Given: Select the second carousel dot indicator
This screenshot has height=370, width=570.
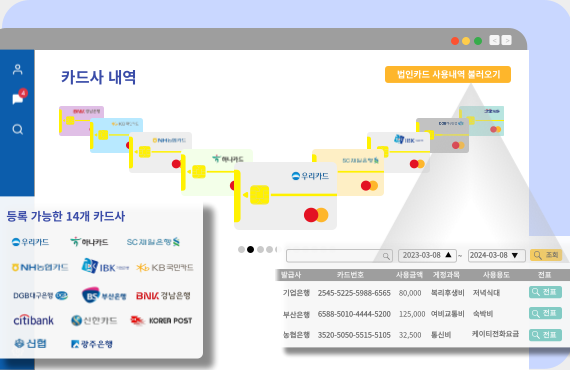Looking at the screenshot, I should [250, 249].
